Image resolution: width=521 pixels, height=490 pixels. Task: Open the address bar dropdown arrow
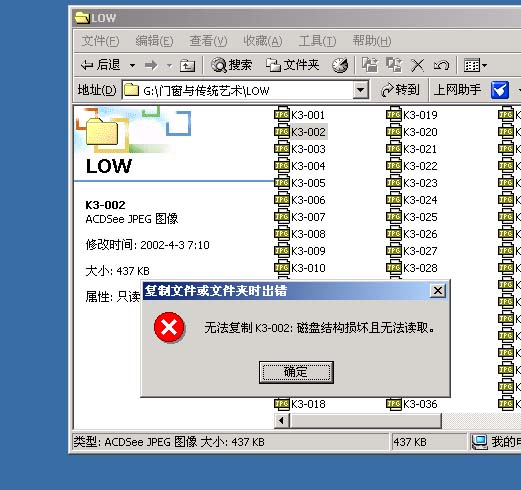click(x=360, y=90)
